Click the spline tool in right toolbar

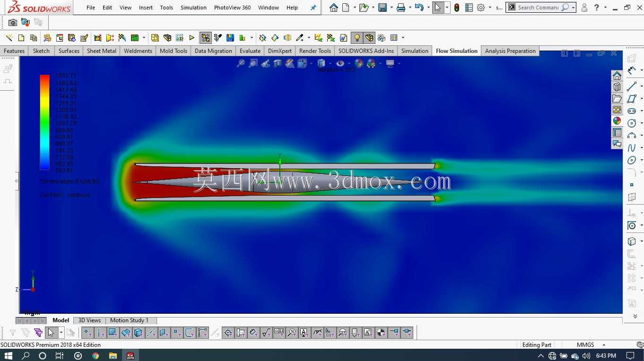pyautogui.click(x=632, y=148)
